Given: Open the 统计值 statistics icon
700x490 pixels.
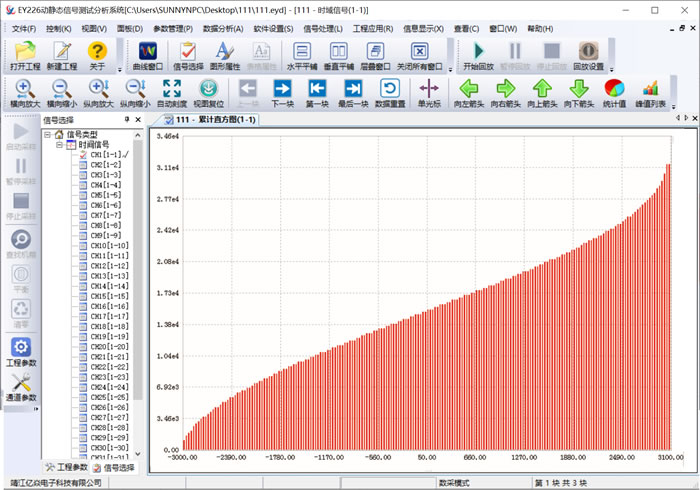Looking at the screenshot, I should [615, 93].
